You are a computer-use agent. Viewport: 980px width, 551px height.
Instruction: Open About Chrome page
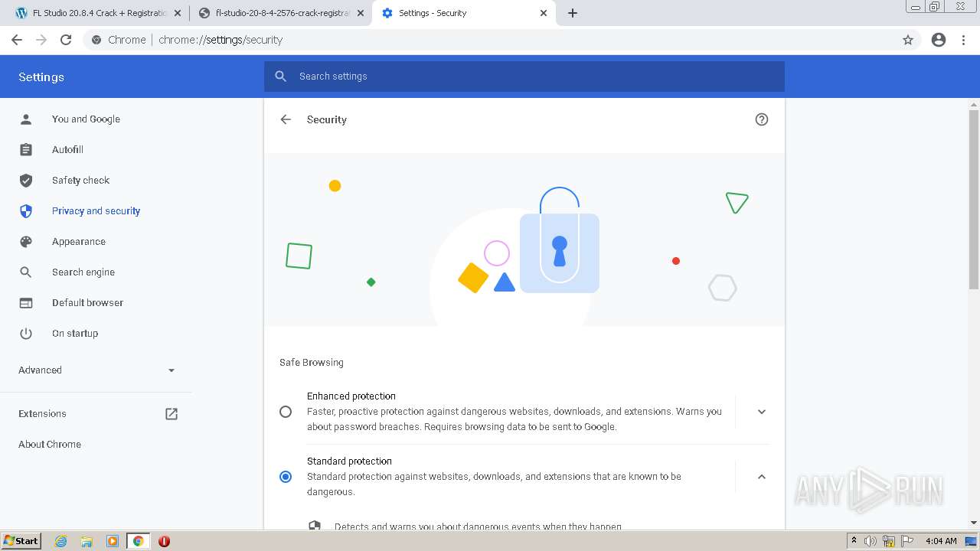click(x=50, y=445)
